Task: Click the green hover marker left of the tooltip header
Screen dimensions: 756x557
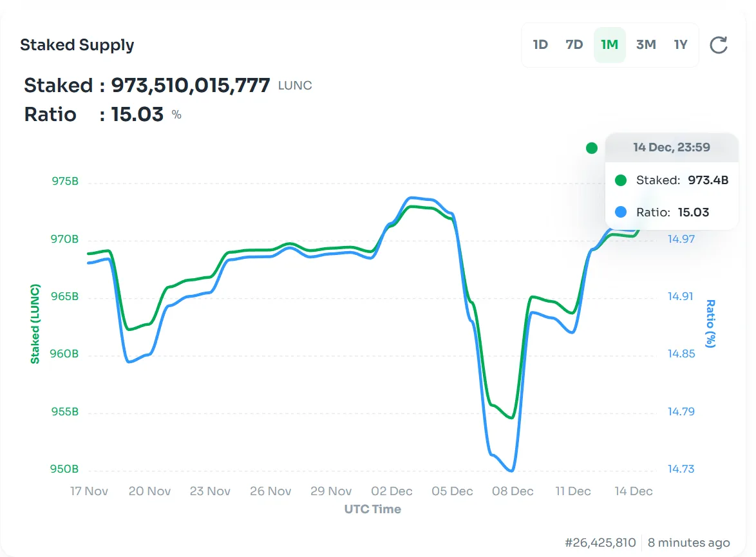Action: point(592,148)
